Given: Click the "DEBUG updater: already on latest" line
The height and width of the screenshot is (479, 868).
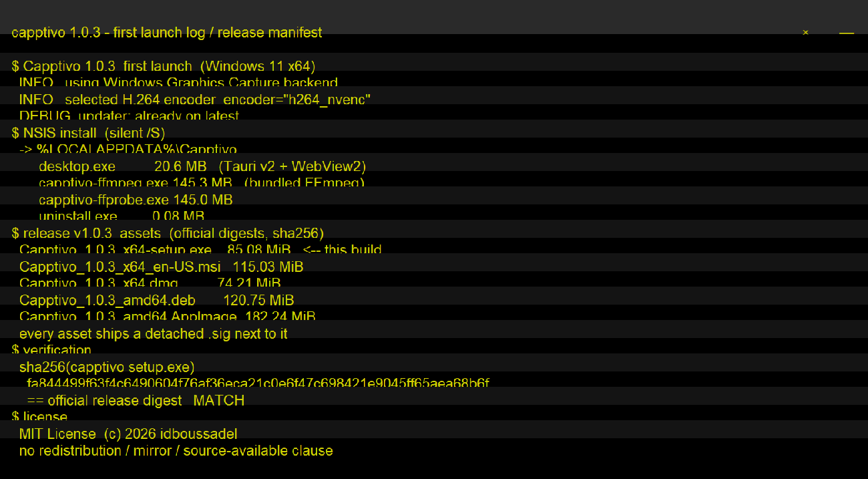Looking at the screenshot, I should click(x=129, y=116).
